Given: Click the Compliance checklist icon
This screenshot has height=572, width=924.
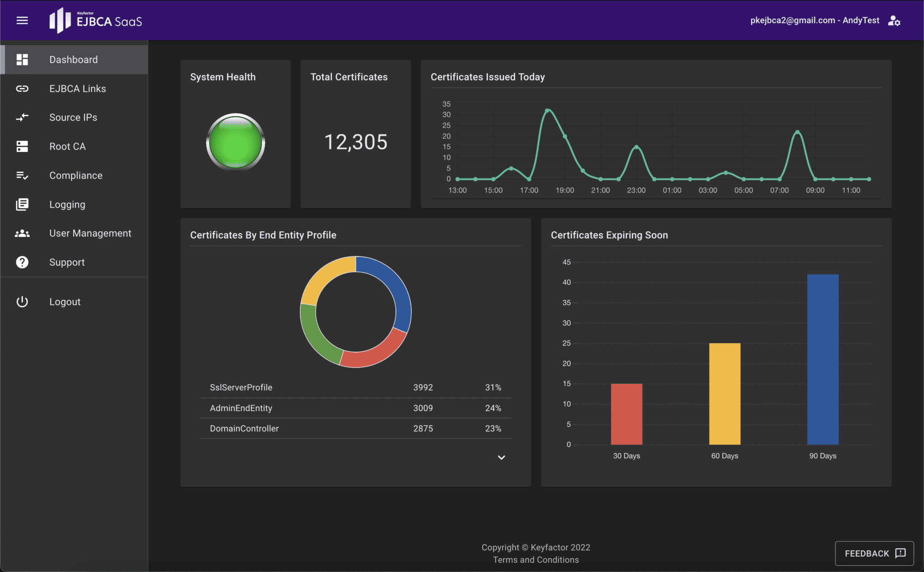Looking at the screenshot, I should (x=22, y=175).
